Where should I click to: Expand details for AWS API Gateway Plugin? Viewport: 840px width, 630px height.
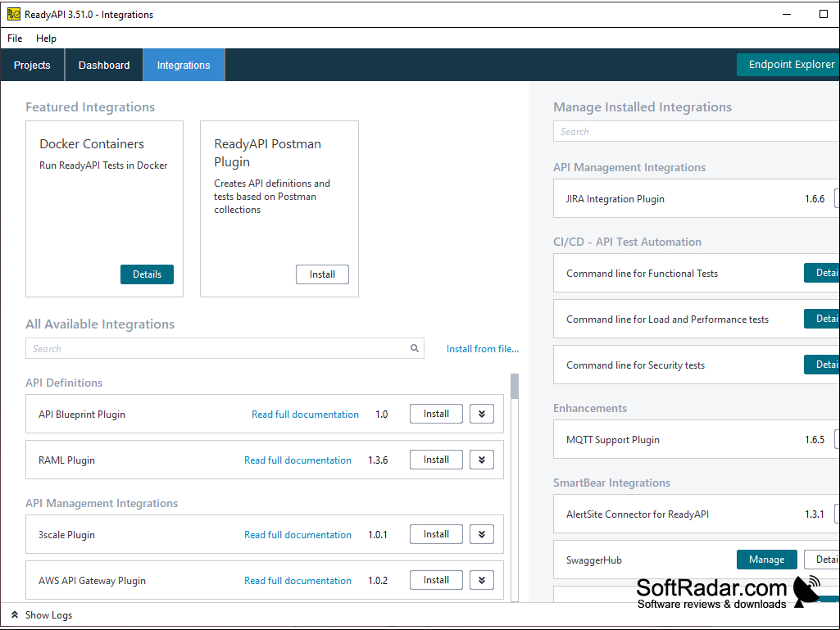(482, 580)
